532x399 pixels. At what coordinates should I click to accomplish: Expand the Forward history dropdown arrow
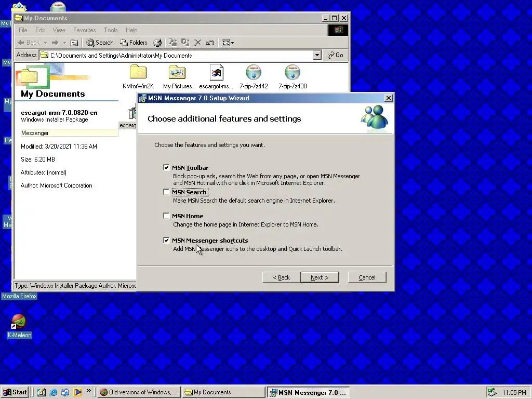pos(64,43)
